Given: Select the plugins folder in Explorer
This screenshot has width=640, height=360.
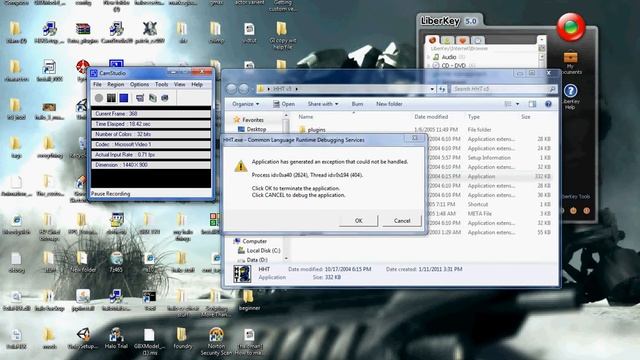Looking at the screenshot, I should click(x=316, y=130).
